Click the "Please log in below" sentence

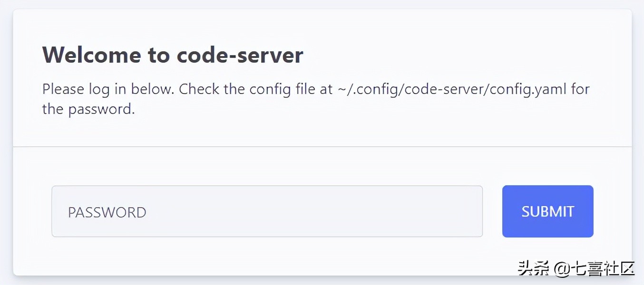pos(108,89)
